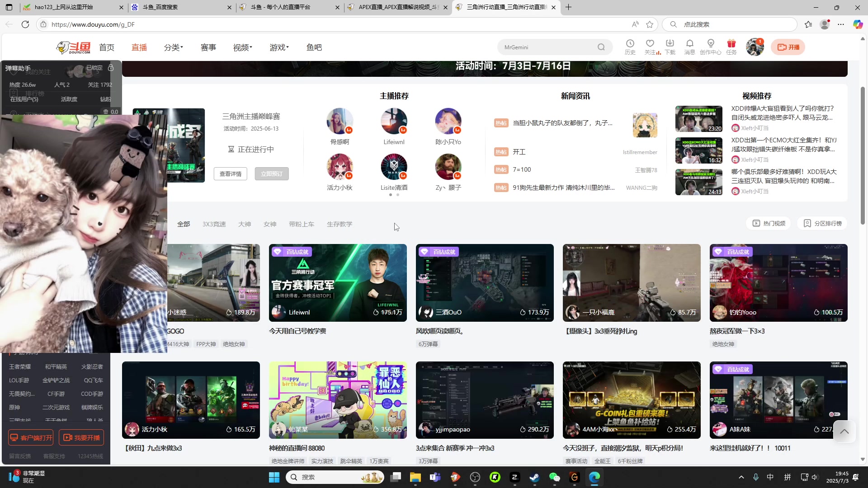The height and width of the screenshot is (488, 868).
Task: Click the 我要开播 button
Action: point(81,437)
